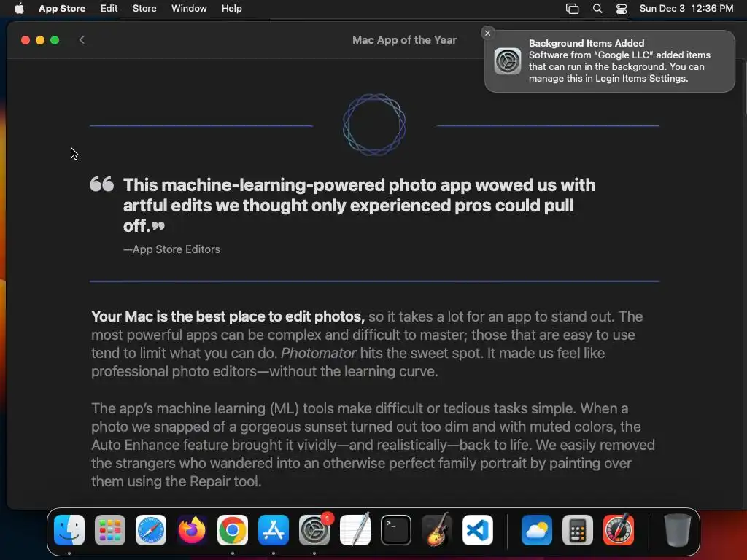Open Control Center in menu bar

click(x=622, y=9)
